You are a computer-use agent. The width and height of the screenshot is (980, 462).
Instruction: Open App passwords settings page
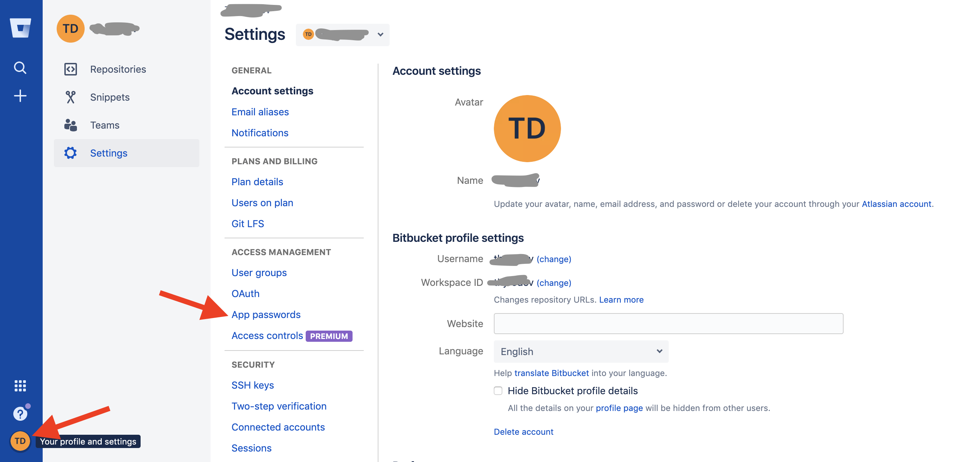tap(266, 315)
